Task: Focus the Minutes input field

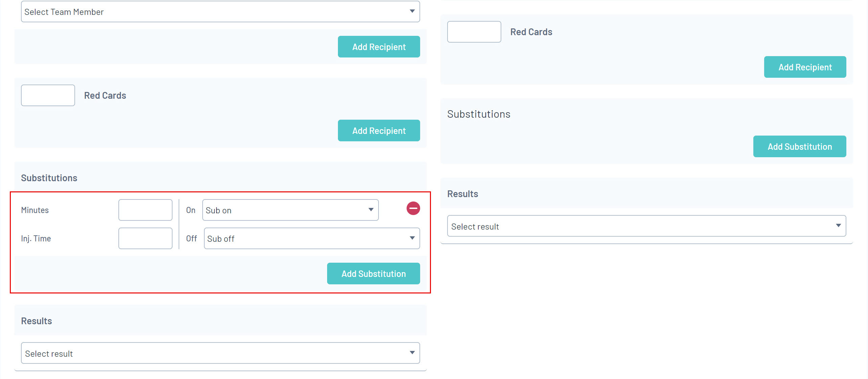Action: coord(145,210)
